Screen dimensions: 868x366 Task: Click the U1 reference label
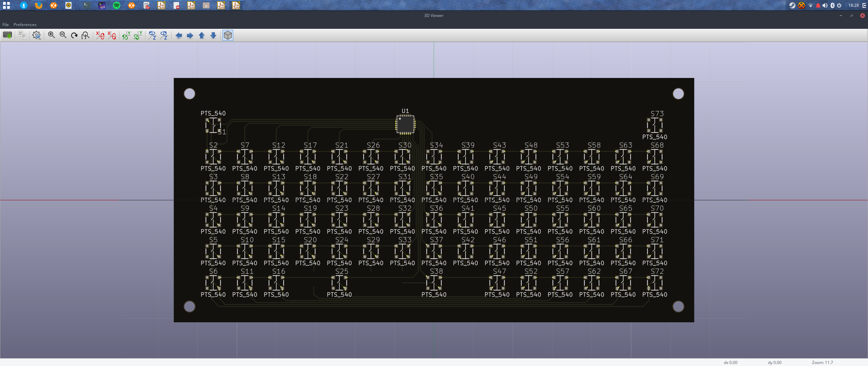point(405,111)
